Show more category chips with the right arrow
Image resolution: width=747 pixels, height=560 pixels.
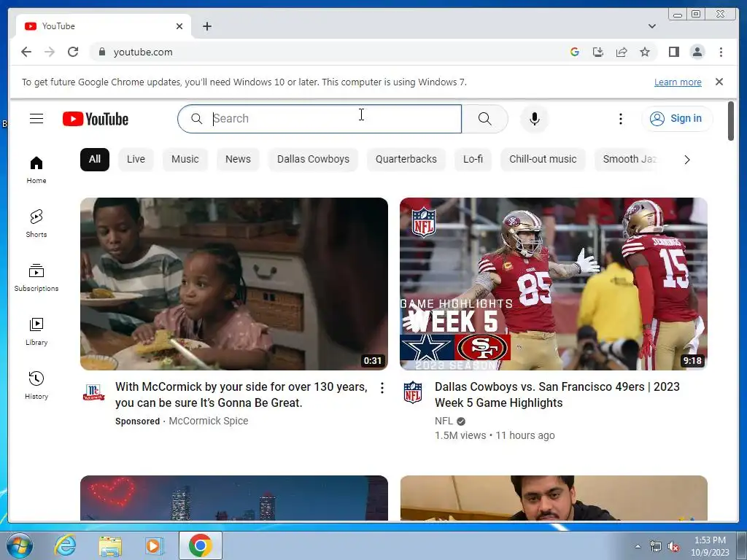pyautogui.click(x=687, y=160)
